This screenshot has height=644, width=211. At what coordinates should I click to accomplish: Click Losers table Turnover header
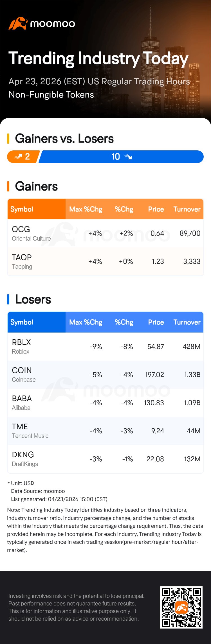click(x=187, y=322)
